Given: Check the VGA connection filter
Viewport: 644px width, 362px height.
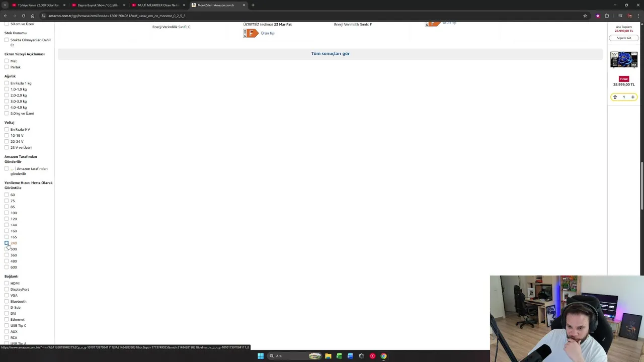Looking at the screenshot, I should point(7,295).
